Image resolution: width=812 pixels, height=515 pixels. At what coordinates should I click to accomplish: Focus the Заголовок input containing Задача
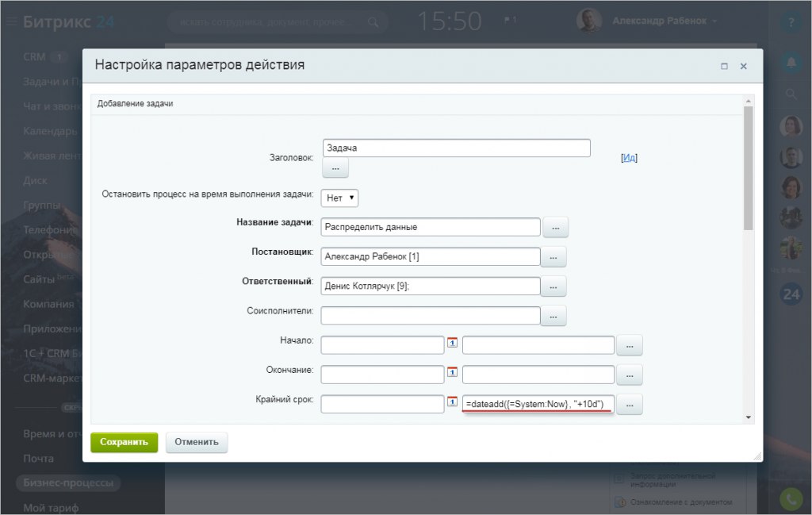point(456,148)
